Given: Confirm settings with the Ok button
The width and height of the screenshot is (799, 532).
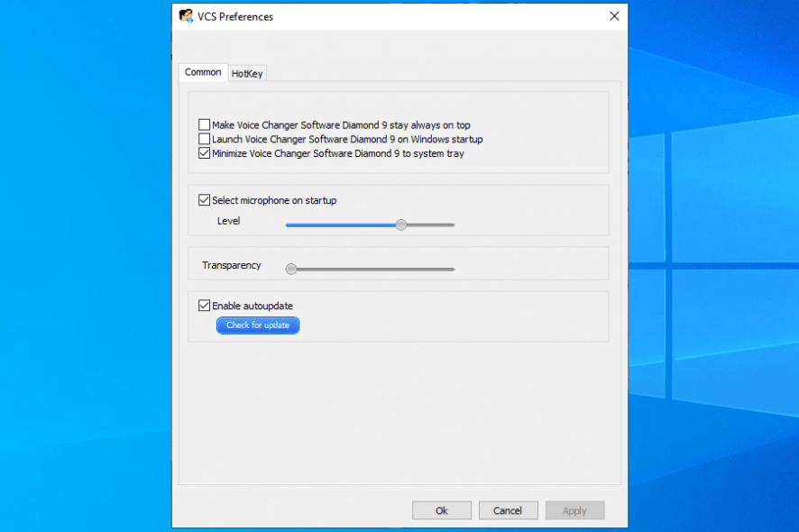Looking at the screenshot, I should pyautogui.click(x=442, y=510).
